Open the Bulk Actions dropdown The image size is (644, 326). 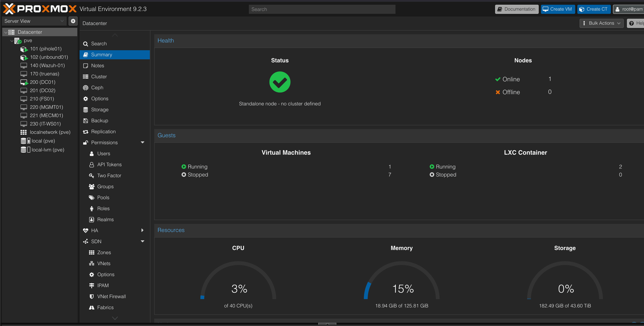click(602, 23)
